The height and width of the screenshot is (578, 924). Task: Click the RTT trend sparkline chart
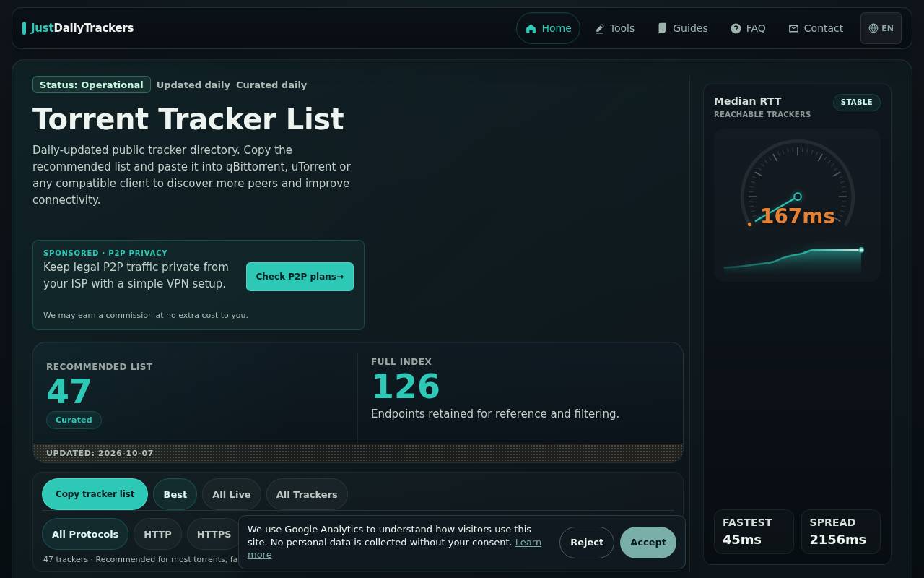tap(793, 259)
